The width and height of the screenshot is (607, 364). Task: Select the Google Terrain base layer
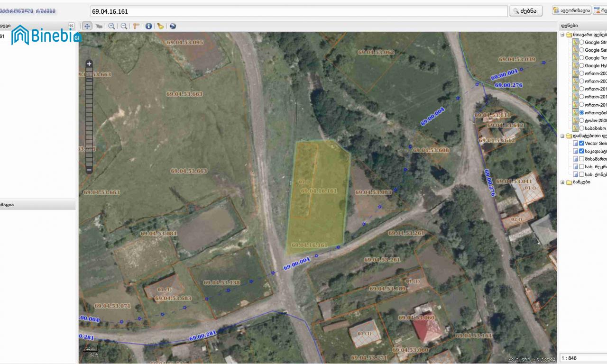[x=581, y=58]
